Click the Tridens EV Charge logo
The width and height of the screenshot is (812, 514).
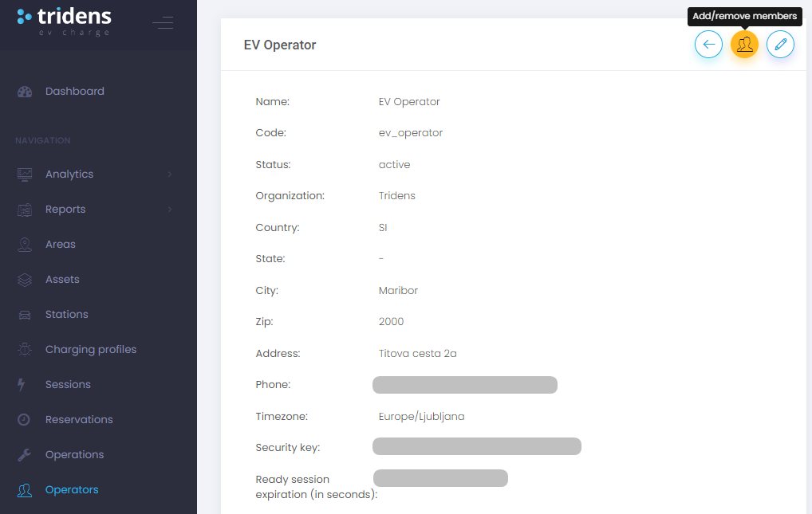tap(69, 23)
